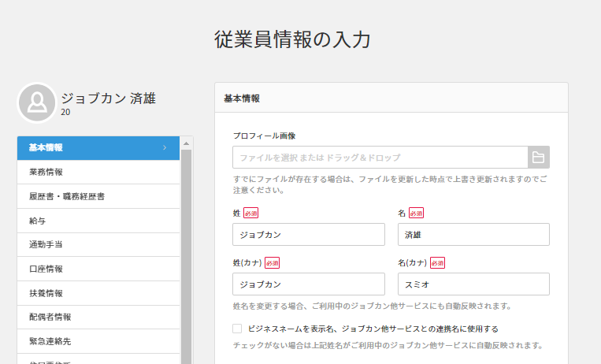Open 扶養情報 section

[98, 293]
